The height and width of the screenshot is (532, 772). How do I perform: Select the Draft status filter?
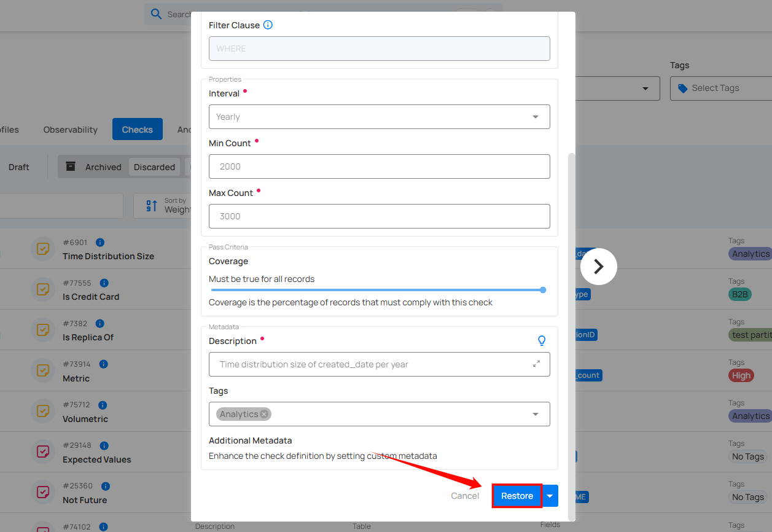coord(19,167)
